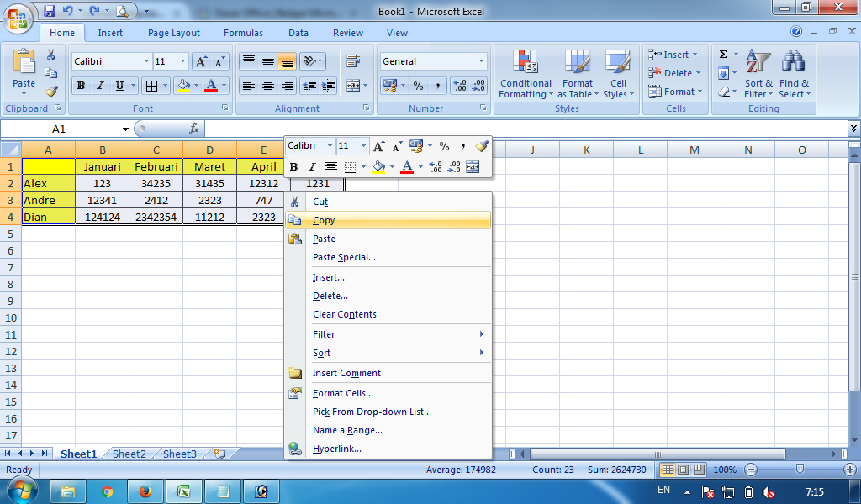Open Print Preview from Quick Access toolbar
The height and width of the screenshot is (504, 861).
(122, 10)
